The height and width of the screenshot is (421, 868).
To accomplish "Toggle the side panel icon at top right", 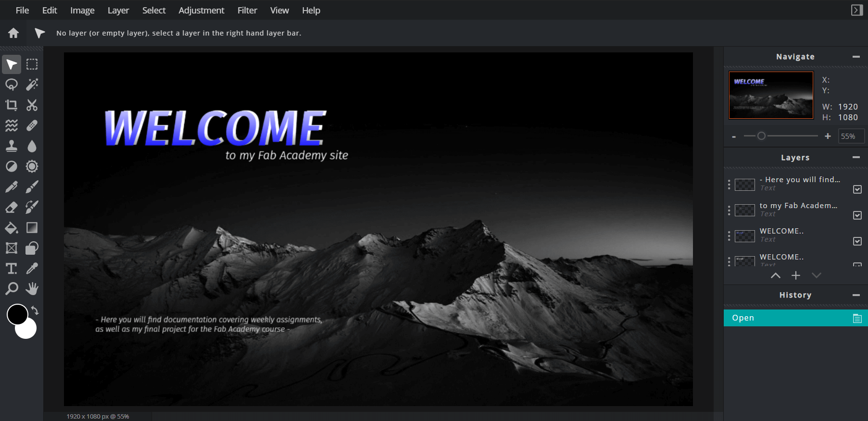I will [857, 10].
